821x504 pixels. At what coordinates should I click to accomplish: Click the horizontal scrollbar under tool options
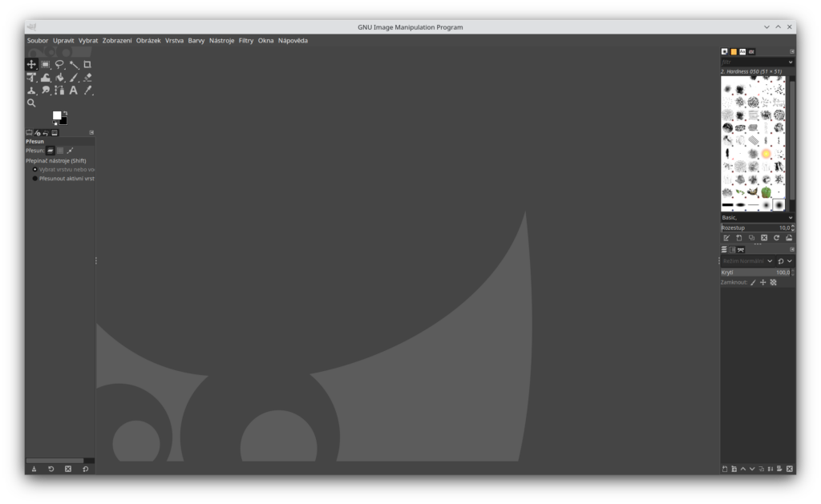tap(60, 461)
